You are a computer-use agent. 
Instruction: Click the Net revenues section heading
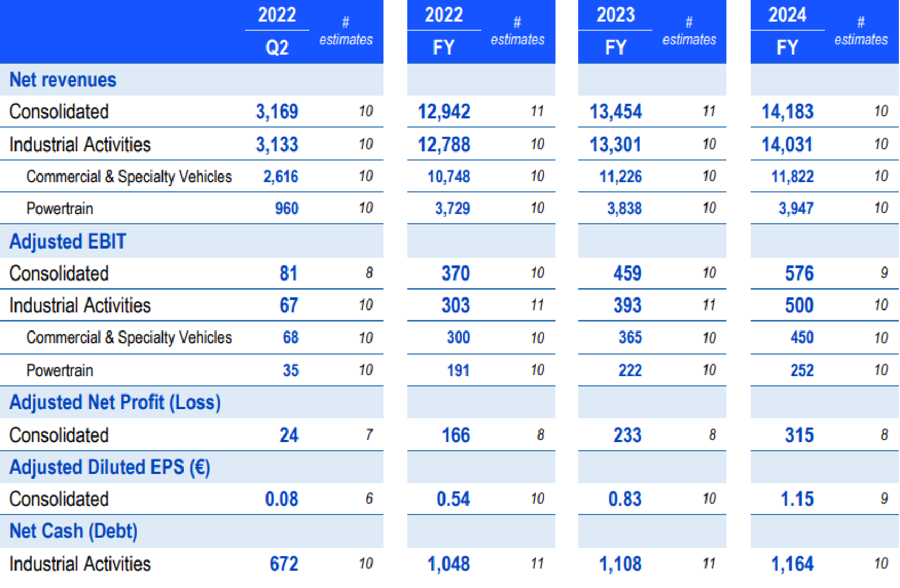coord(63,79)
